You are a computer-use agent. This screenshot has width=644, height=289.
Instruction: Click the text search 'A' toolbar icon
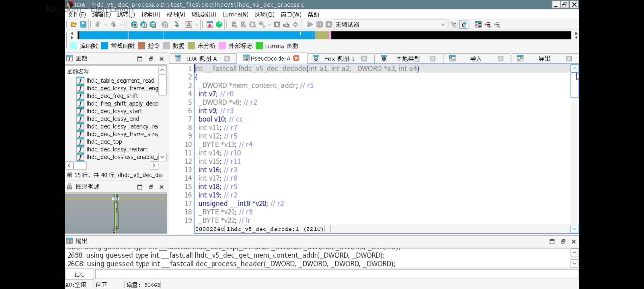(x=189, y=24)
